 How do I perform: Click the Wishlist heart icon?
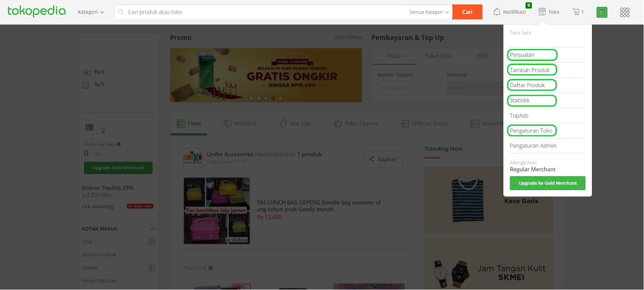tap(228, 124)
